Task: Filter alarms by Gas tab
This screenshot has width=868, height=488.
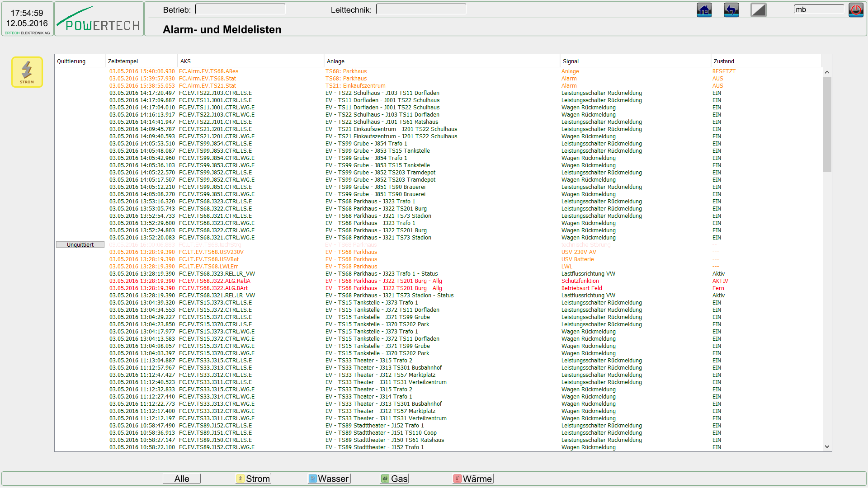Action: [394, 479]
